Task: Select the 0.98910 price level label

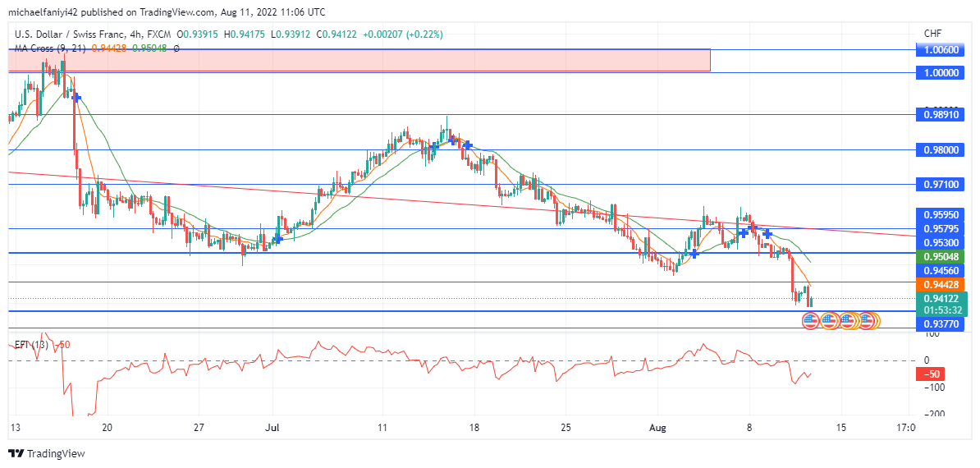Action: coord(941,114)
